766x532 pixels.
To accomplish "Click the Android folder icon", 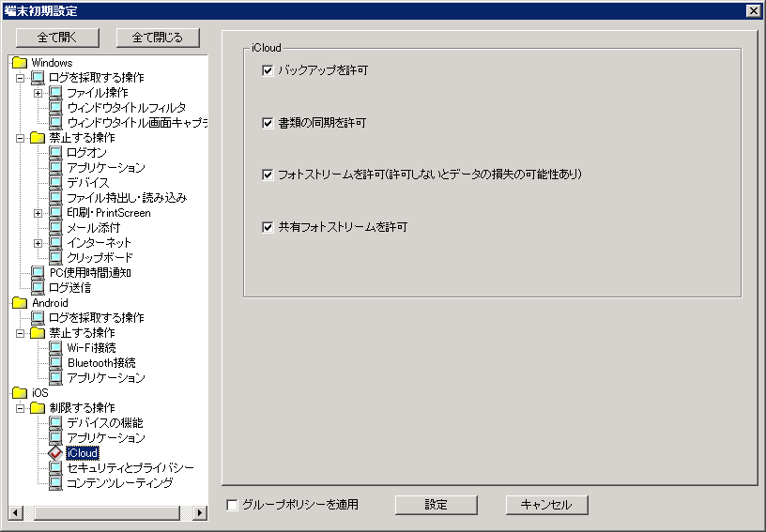I will pos(19,303).
